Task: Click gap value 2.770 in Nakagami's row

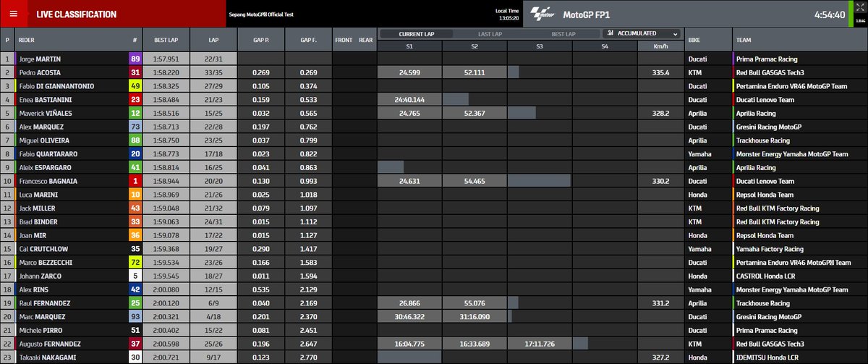Action: pos(309,357)
